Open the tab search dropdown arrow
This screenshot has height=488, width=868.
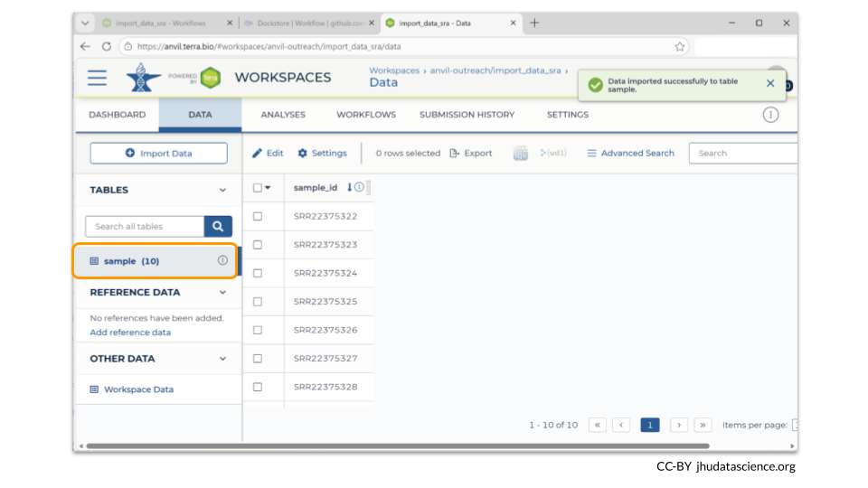[85, 23]
